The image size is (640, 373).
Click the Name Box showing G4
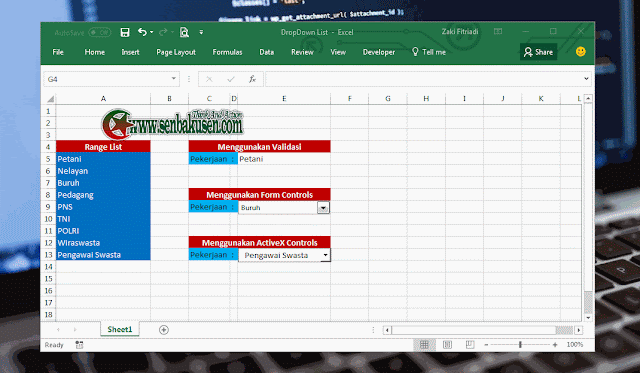(x=107, y=79)
